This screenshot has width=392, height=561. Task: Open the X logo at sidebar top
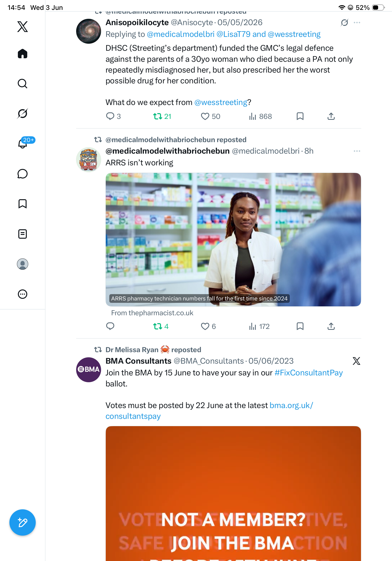click(23, 26)
